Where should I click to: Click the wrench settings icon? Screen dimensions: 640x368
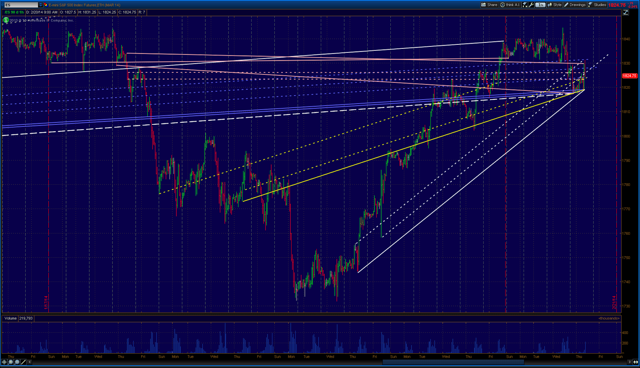click(531, 5)
